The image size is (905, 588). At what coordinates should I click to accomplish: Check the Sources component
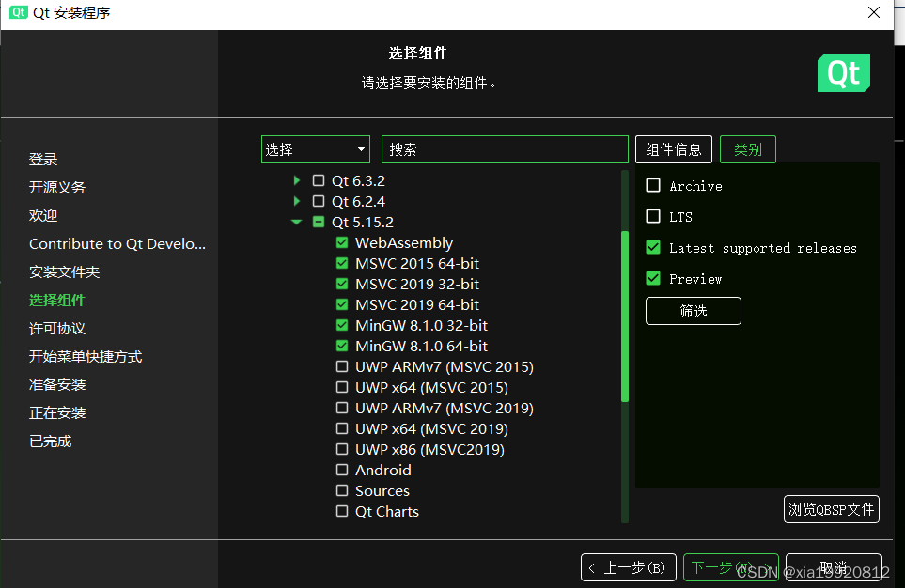point(342,490)
